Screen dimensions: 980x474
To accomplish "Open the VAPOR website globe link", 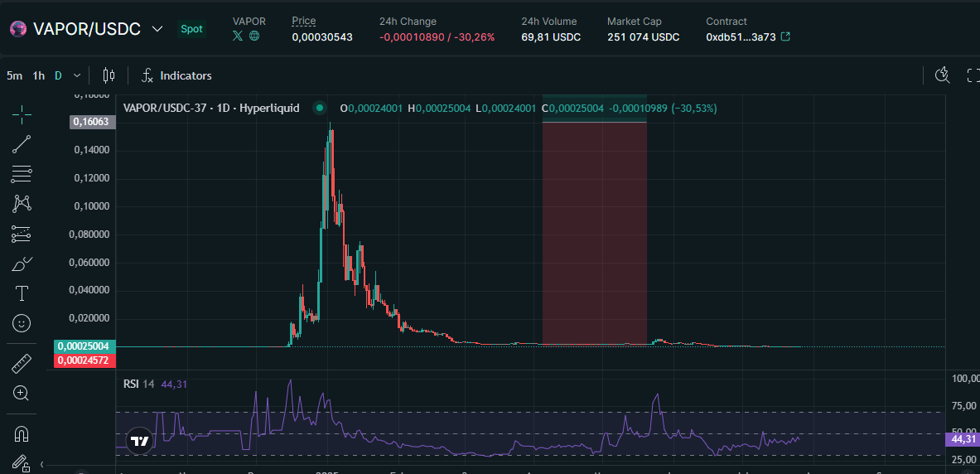I will click(254, 36).
